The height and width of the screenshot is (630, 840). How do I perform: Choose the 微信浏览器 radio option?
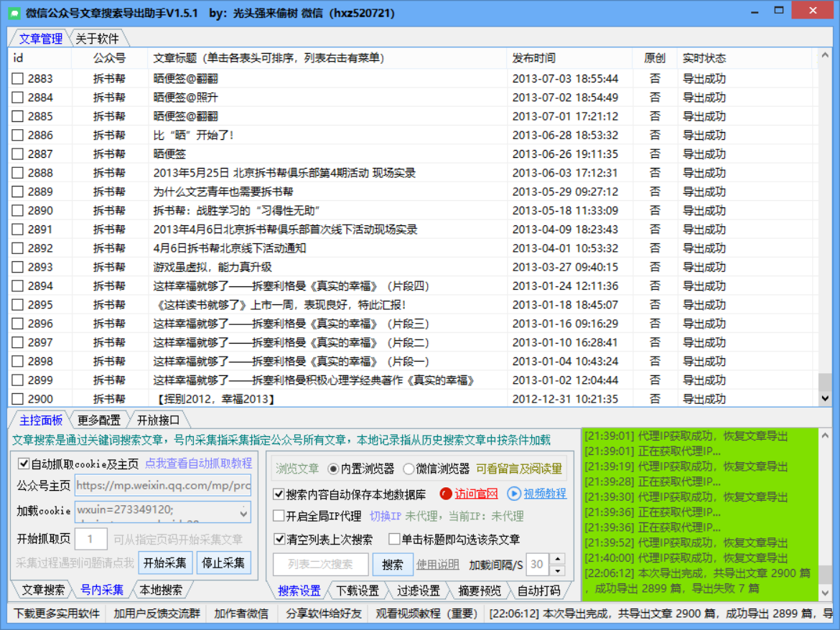coord(409,469)
